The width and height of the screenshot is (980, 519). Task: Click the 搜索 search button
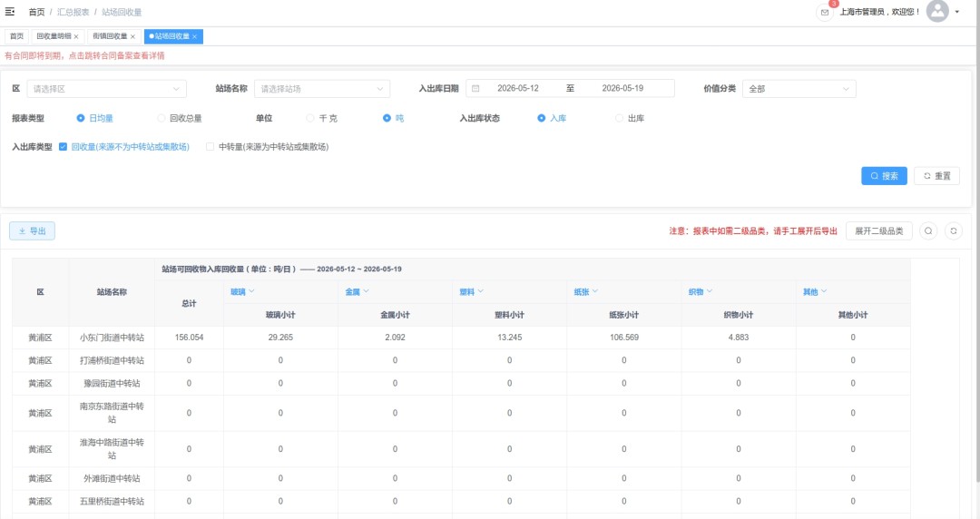(884, 176)
